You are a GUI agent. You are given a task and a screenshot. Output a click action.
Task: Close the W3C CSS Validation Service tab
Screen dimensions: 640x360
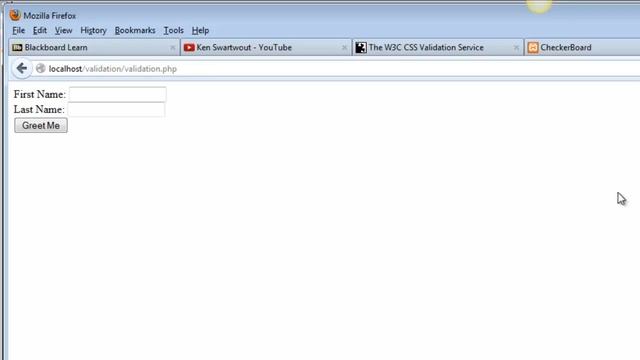coord(516,48)
